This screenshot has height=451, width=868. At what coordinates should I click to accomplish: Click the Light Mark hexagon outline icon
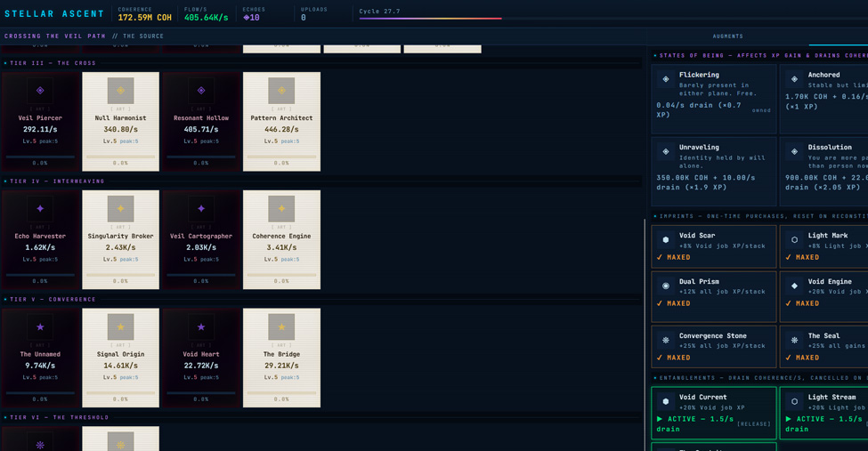pyautogui.click(x=794, y=239)
